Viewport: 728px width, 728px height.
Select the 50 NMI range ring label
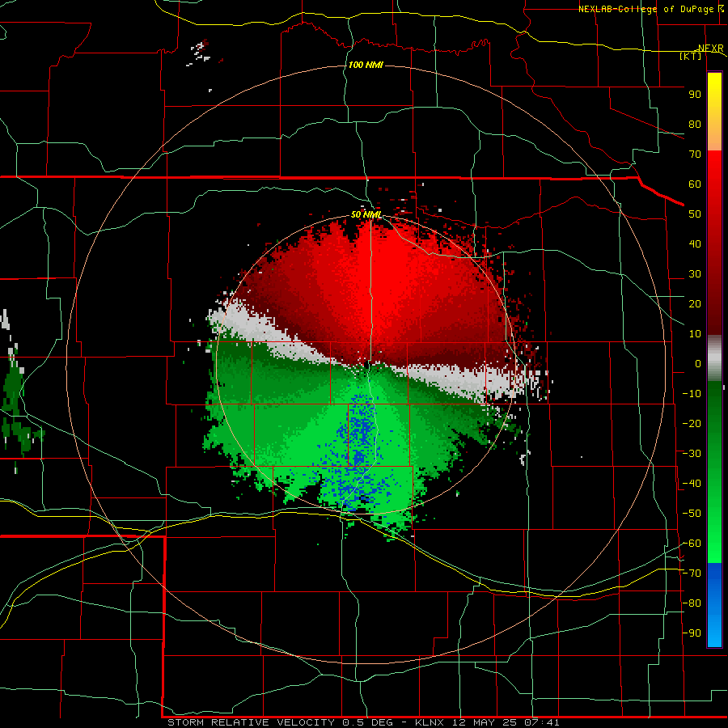(x=366, y=214)
